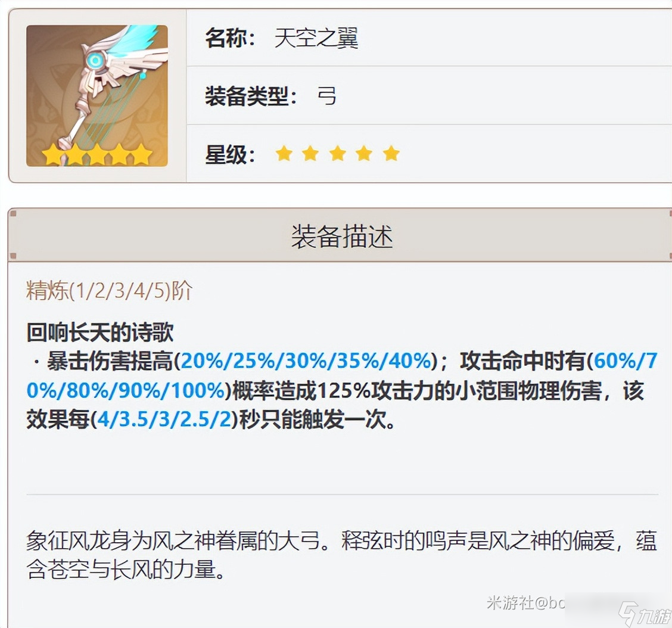The height and width of the screenshot is (628, 672).
Task: Click the Skyward Harp bow weapon thumbnail
Action: pos(97,95)
